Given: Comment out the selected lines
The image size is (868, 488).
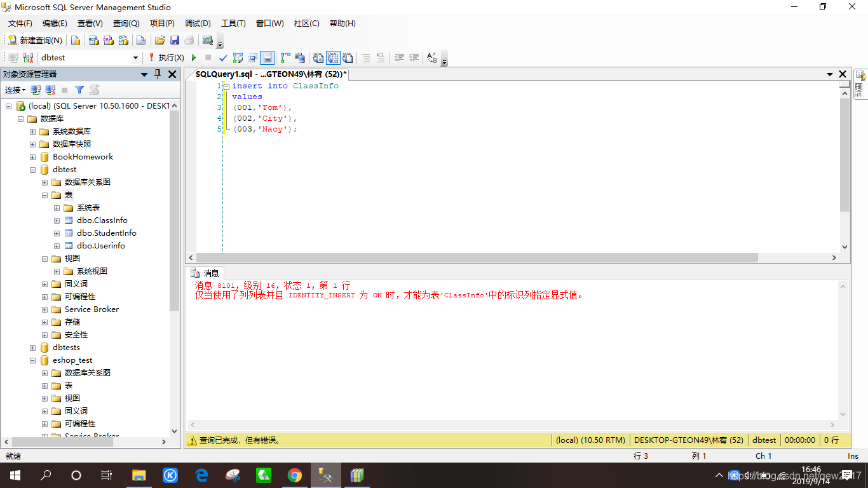Looking at the screenshot, I should tap(366, 58).
